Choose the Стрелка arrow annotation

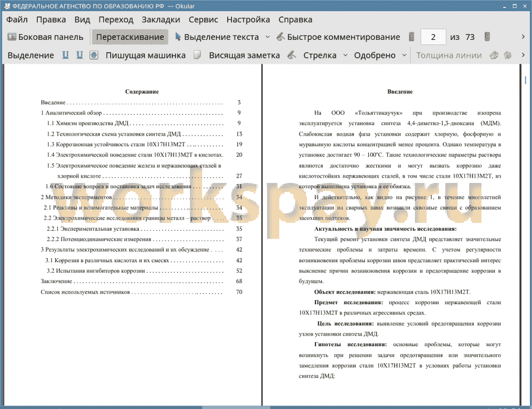(x=320, y=55)
